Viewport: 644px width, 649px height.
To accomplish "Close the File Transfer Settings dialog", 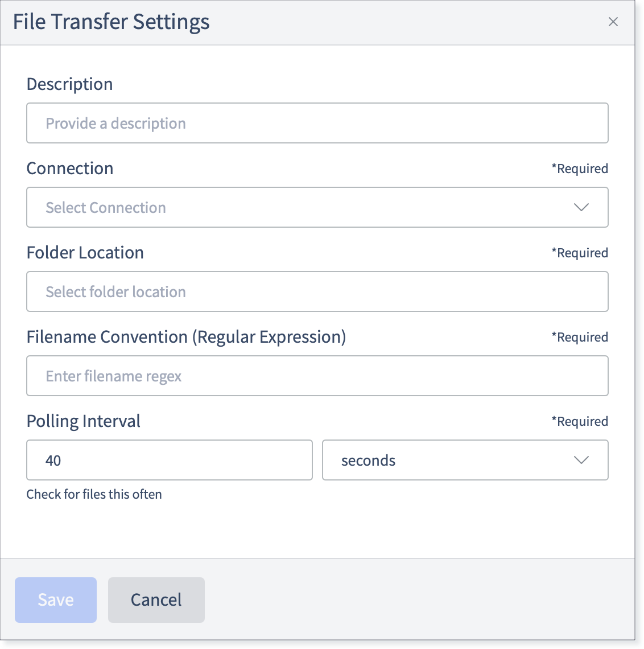I will coord(613,22).
